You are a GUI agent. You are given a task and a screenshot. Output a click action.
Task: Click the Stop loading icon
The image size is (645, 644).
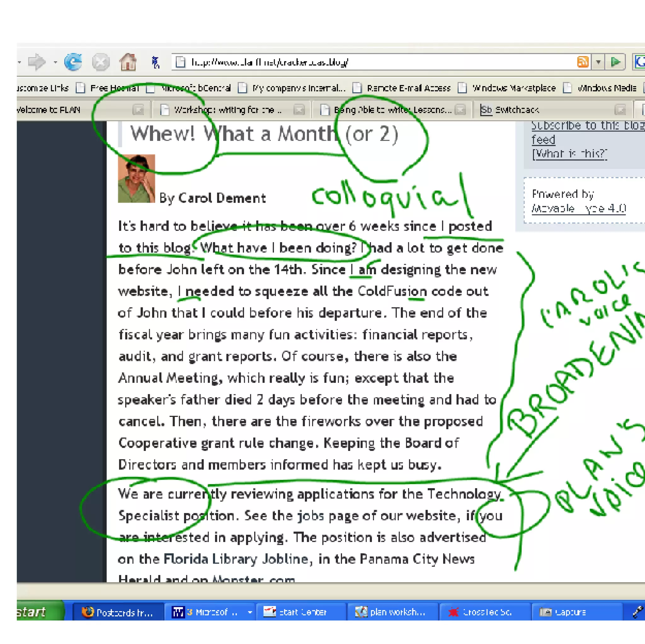(100, 62)
